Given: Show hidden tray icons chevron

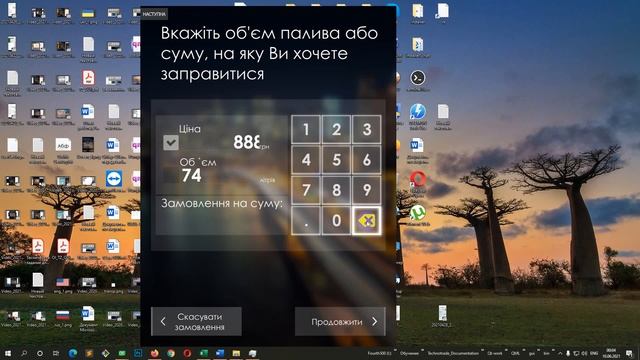Looking at the screenshot, I should [560, 353].
